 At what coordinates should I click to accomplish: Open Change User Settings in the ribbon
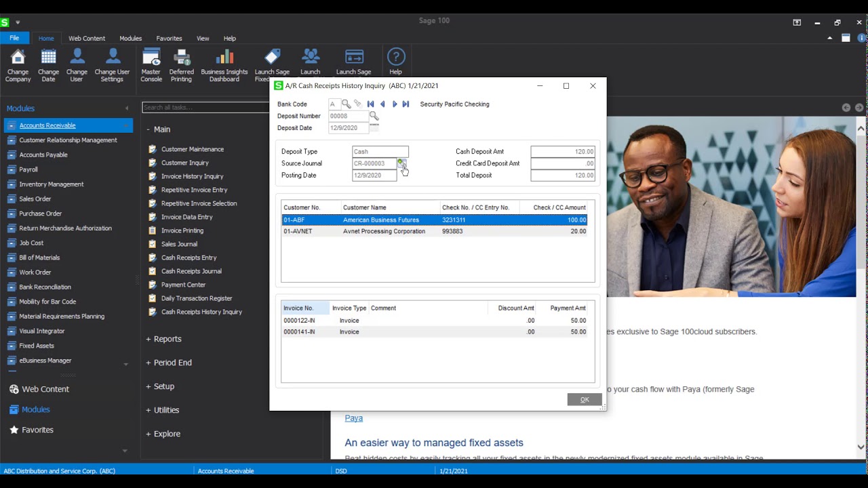[x=112, y=65]
